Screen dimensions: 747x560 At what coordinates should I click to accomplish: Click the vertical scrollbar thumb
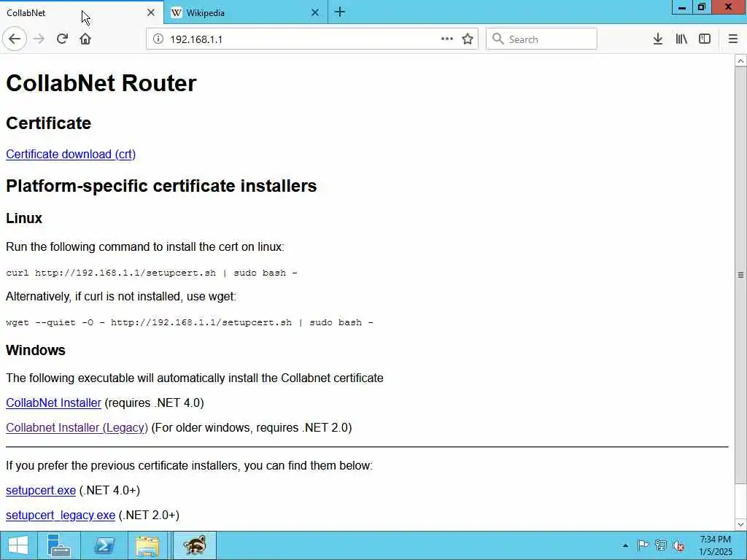tap(741, 275)
